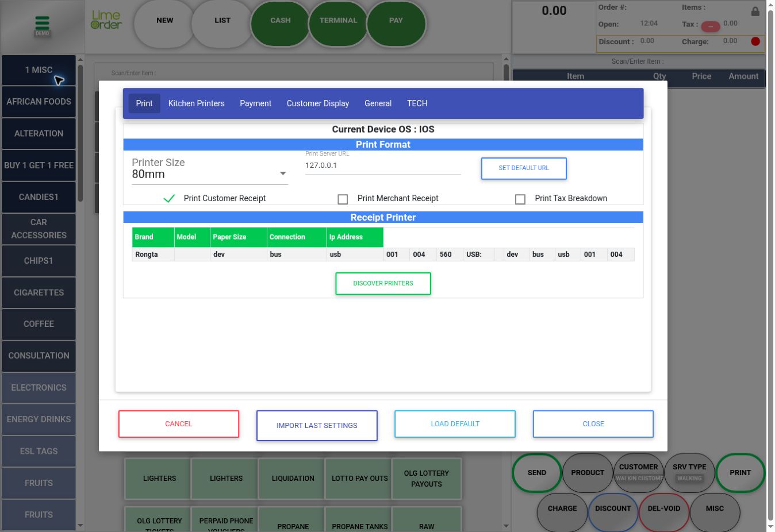This screenshot has height=532, width=775.
Task: Click the PAY button in top bar
Action: click(396, 24)
